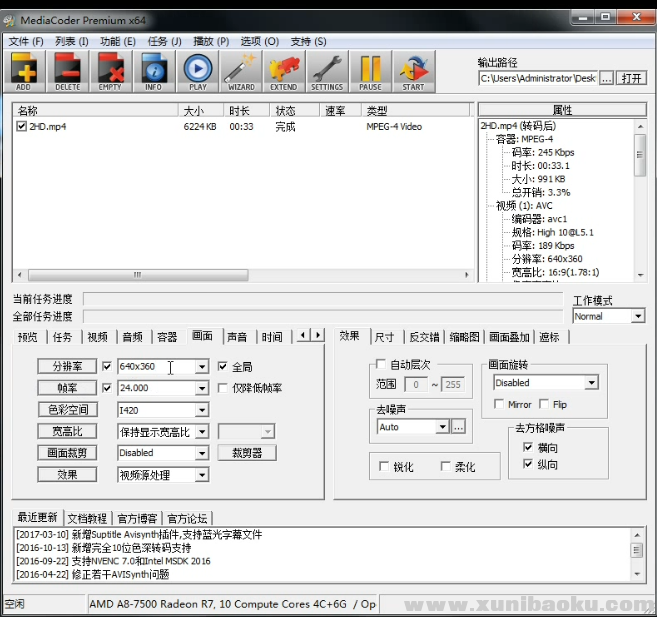Enable the 锐化 sharpen checkbox

click(384, 467)
